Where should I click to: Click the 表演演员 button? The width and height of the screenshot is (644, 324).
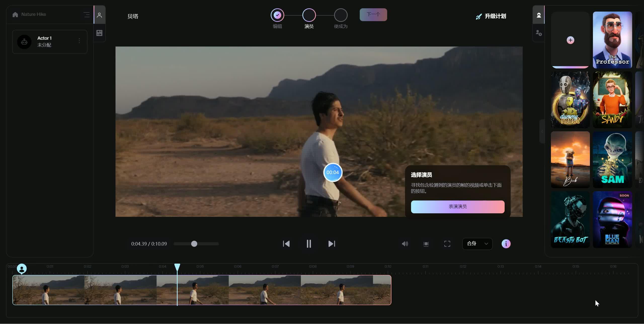point(457,207)
